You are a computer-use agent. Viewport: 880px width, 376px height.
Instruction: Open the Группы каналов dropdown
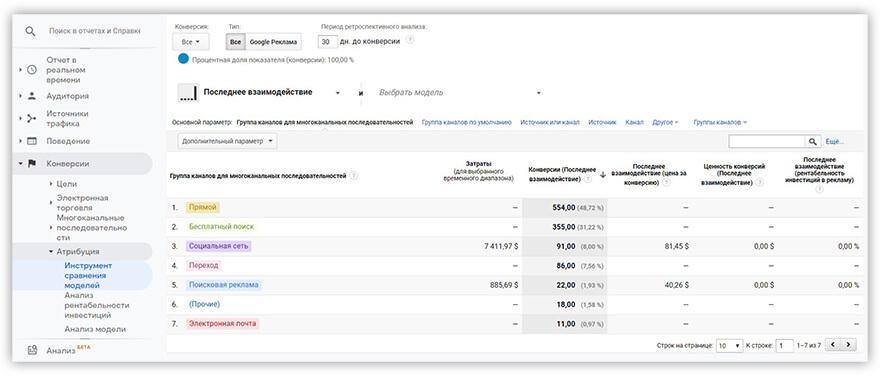[x=720, y=122]
